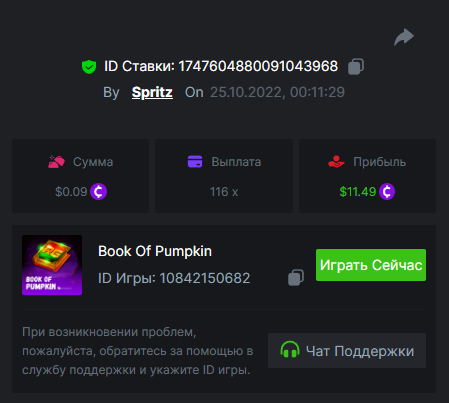Screen dimensions: 449x403
Task: Open the Book Of Pumpkin game thumbnail
Action: 52,265
